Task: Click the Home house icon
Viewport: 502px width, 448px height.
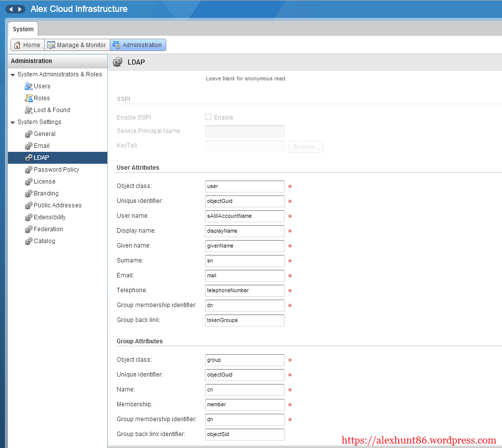Action: click(x=17, y=45)
